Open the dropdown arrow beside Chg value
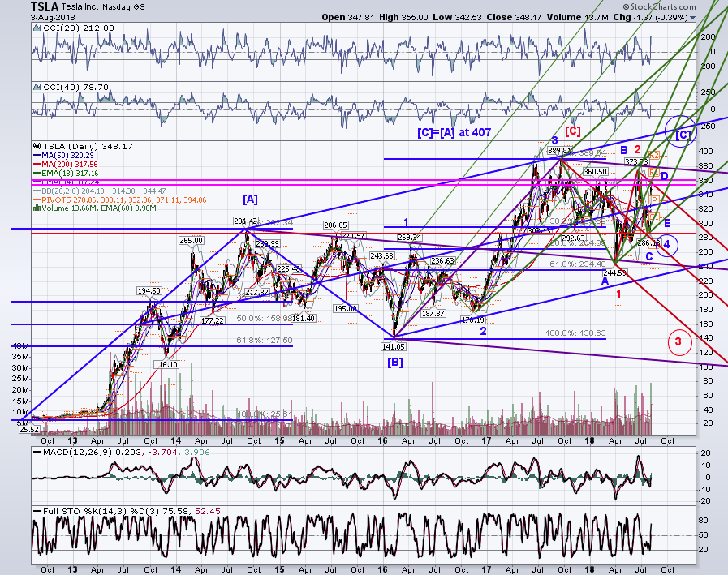 tap(693, 18)
